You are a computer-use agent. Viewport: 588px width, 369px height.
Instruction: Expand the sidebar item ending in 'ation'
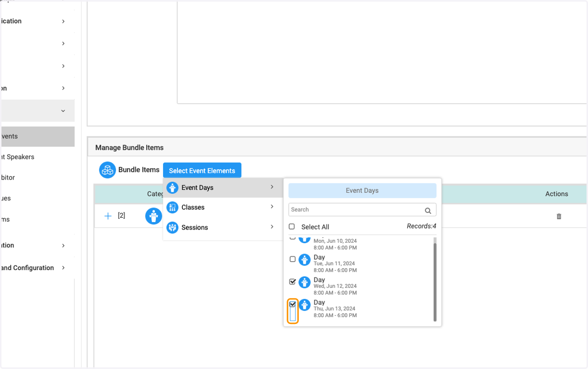tap(63, 245)
